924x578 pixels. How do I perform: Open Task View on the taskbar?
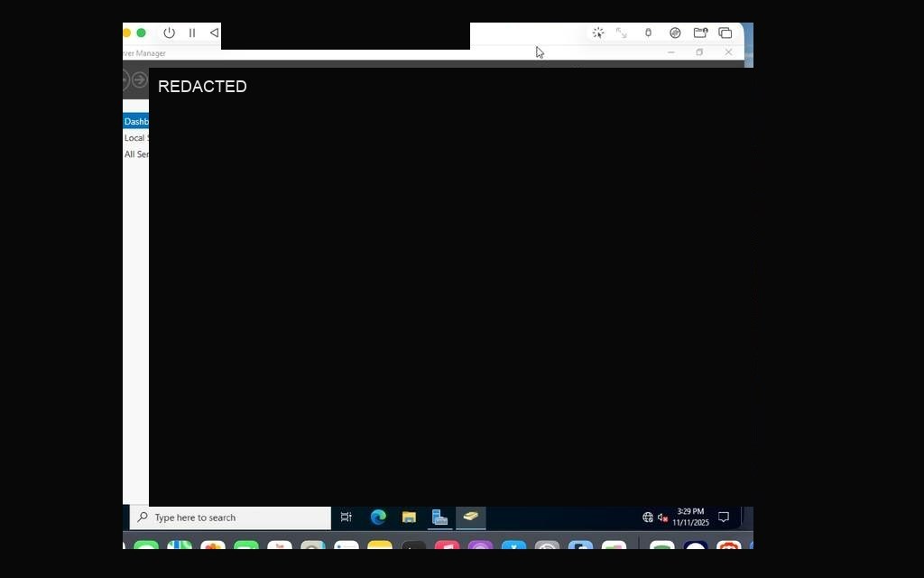point(346,517)
